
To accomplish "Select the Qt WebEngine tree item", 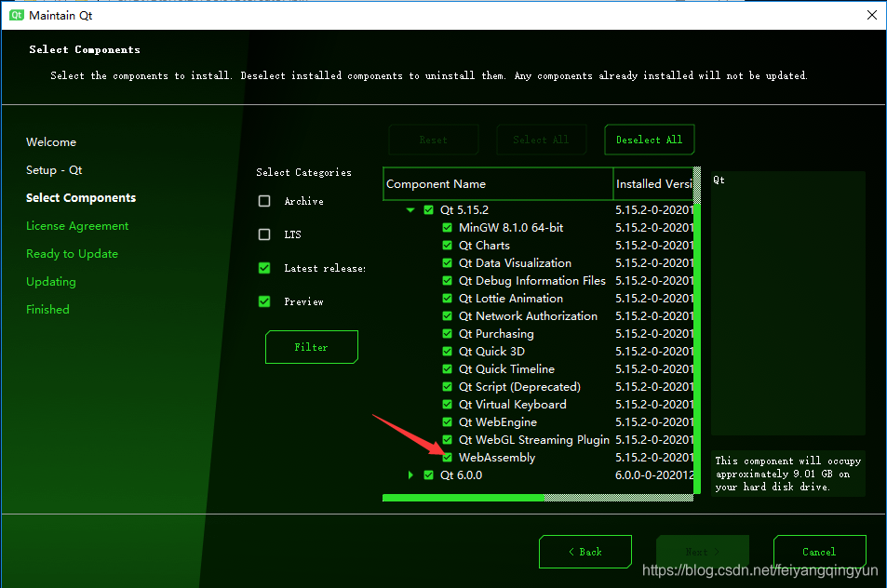I will [497, 422].
